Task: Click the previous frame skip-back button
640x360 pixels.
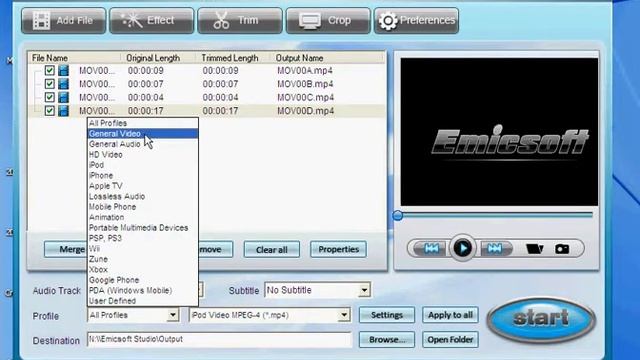Action: (x=431, y=248)
